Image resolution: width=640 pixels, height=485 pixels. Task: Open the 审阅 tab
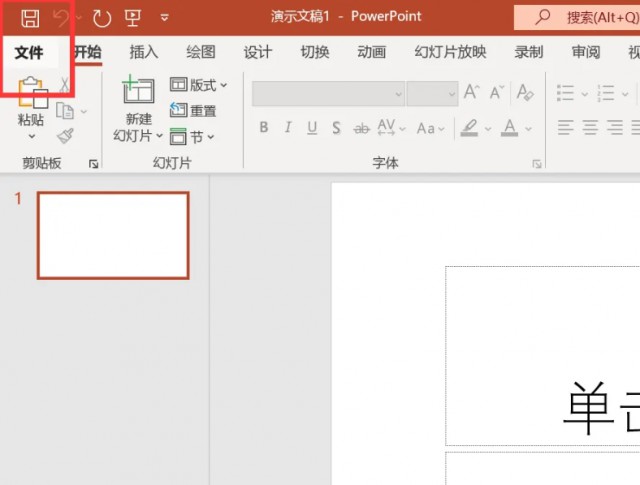pyautogui.click(x=586, y=52)
